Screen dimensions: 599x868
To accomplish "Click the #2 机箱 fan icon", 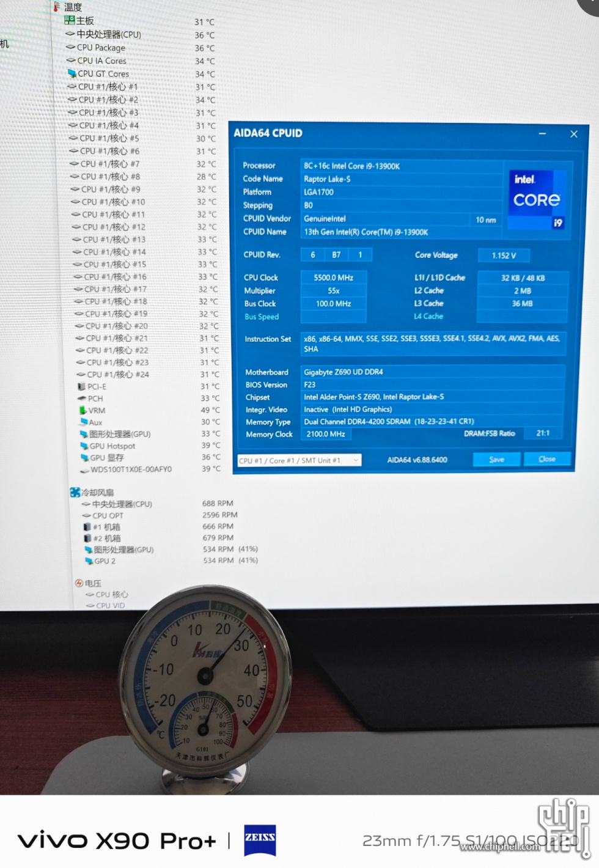I will (x=88, y=538).
